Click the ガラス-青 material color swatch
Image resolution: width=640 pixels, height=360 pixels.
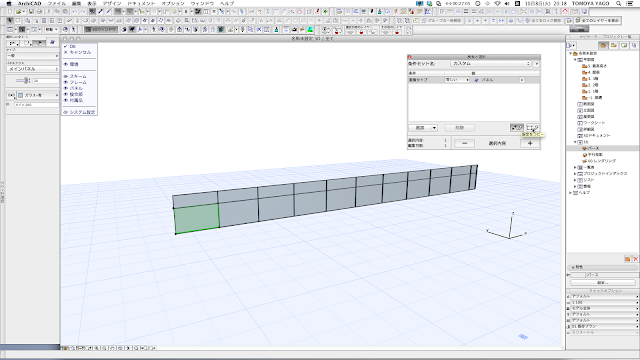click(x=21, y=95)
